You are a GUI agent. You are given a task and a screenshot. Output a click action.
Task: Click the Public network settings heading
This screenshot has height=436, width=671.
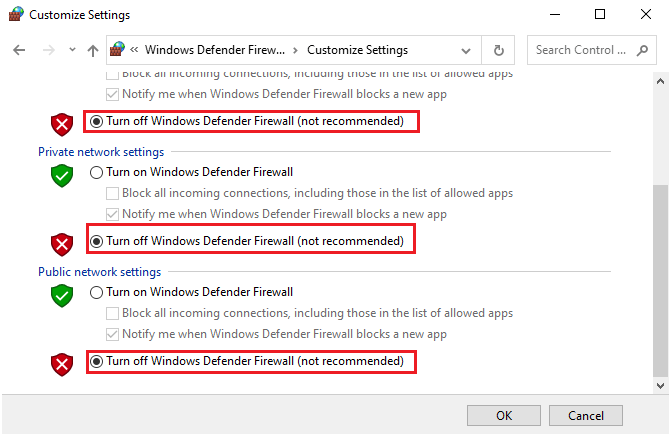[100, 272]
